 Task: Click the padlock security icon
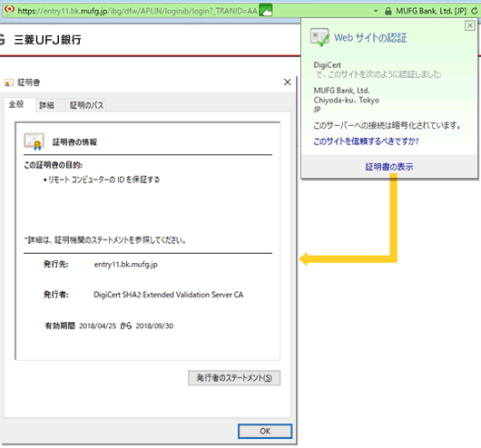click(388, 11)
